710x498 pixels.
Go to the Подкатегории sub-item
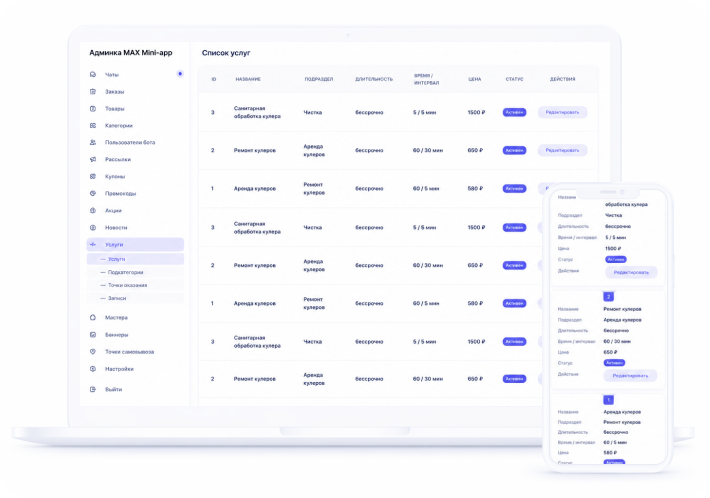point(135,272)
